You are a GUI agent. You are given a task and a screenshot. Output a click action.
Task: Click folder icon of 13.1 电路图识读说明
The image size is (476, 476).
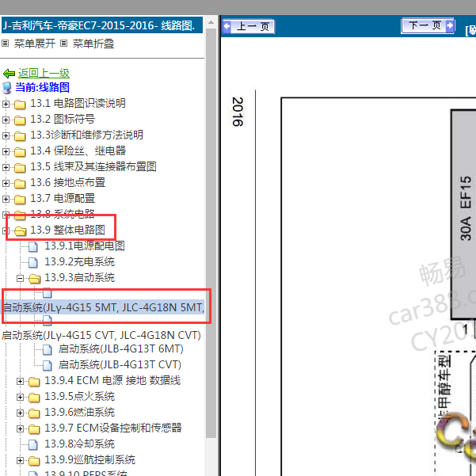tap(20, 105)
